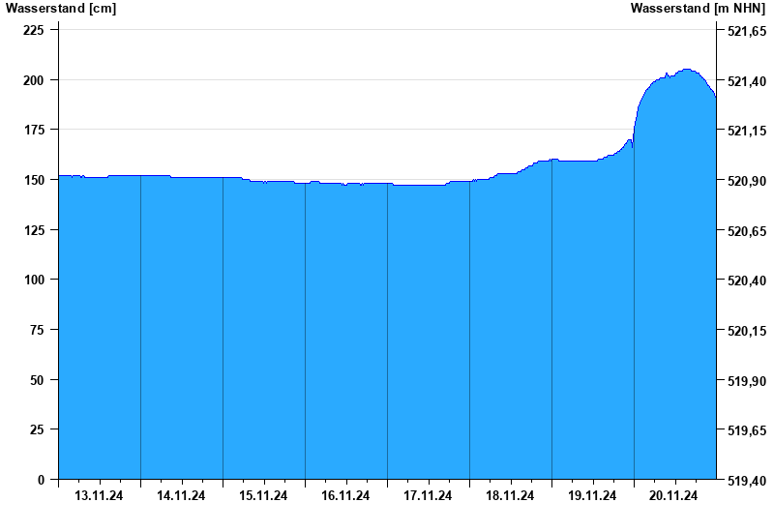Image resolution: width=774 pixels, height=532 pixels.
Task: Click the right axis value 521,40
Action: (x=747, y=81)
